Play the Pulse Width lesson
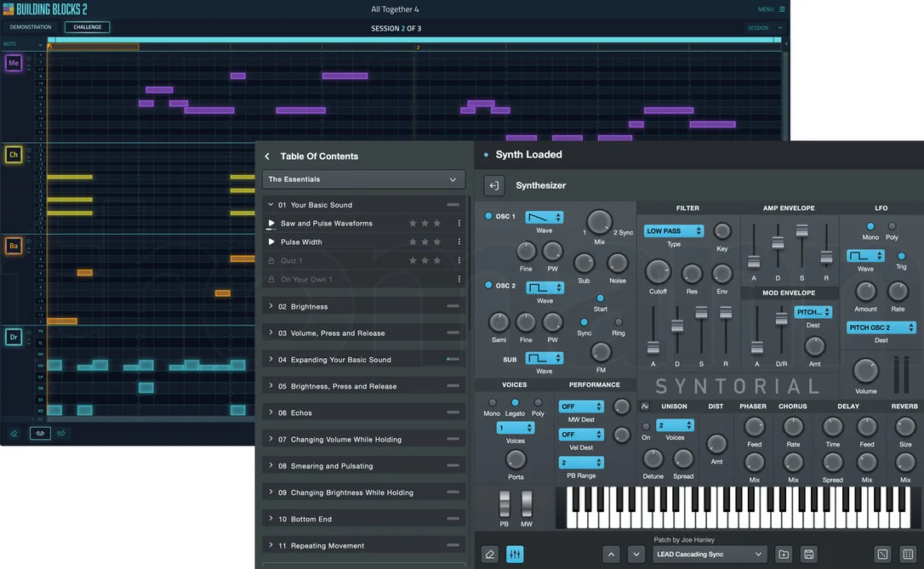 (x=271, y=242)
